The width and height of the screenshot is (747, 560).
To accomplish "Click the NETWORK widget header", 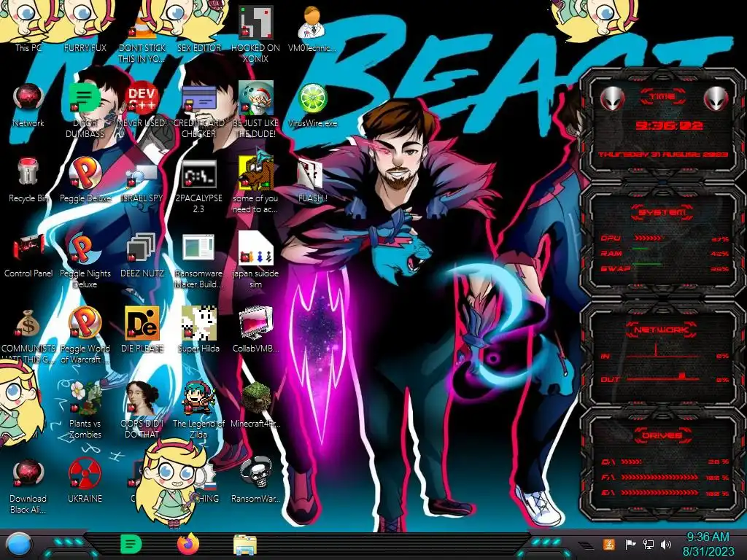I will coord(662,329).
